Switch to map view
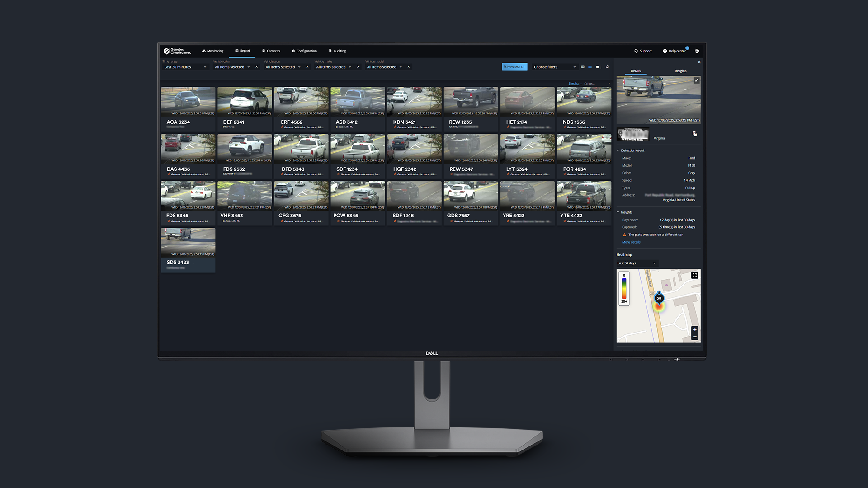This screenshot has height=488, width=868. [x=598, y=67]
